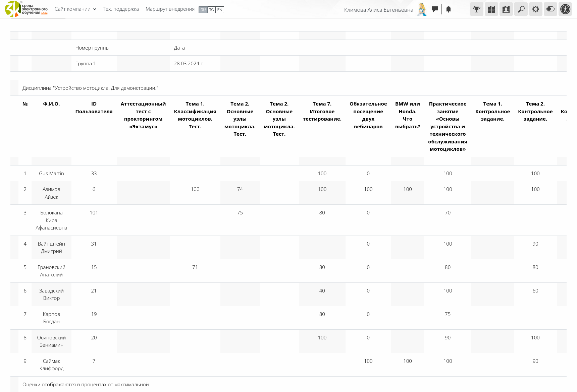This screenshot has width=577, height=392.
Task: Toggle the theme switch in header
Action: click(550, 9)
